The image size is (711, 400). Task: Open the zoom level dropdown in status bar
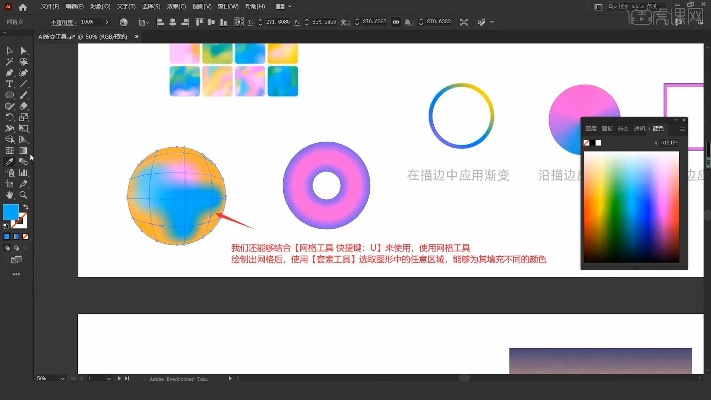[62, 378]
